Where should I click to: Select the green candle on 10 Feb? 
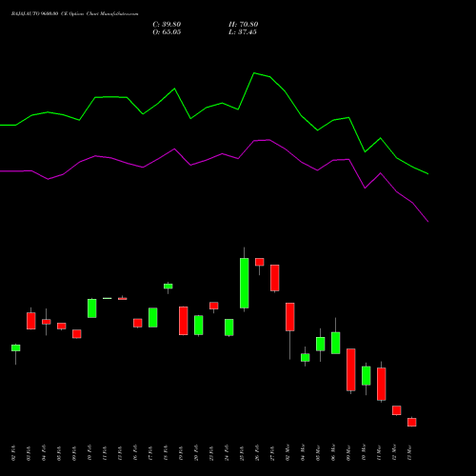tap(92, 308)
